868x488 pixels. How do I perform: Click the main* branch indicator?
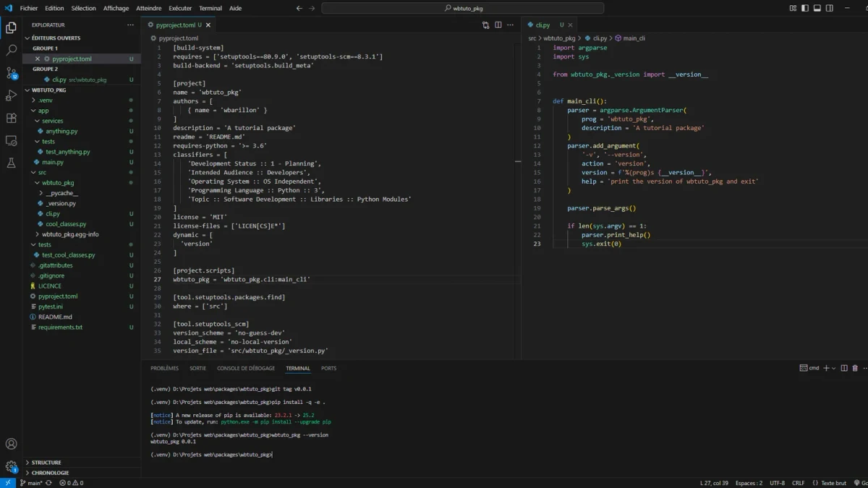[31, 482]
